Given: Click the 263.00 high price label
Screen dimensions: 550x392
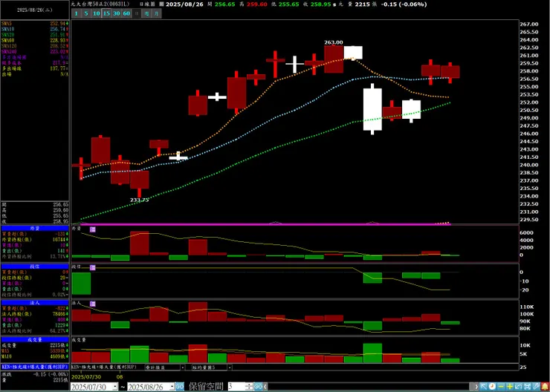Looking at the screenshot, I should (333, 42).
